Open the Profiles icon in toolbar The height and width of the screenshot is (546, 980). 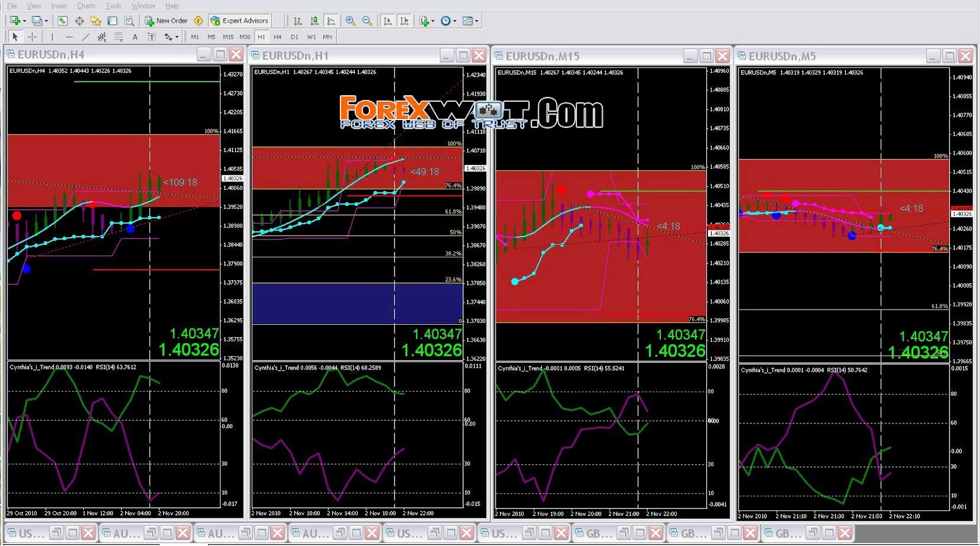pos(37,21)
